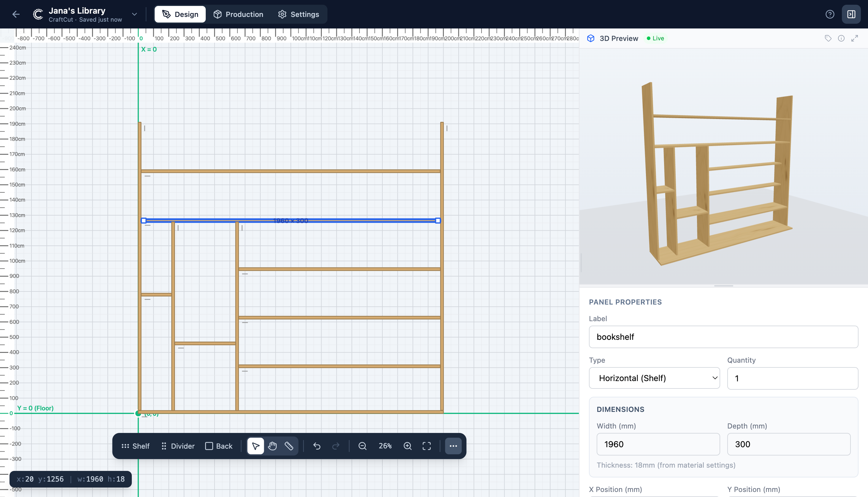Toggle the Live preview status
The height and width of the screenshot is (497, 868).
(x=655, y=38)
